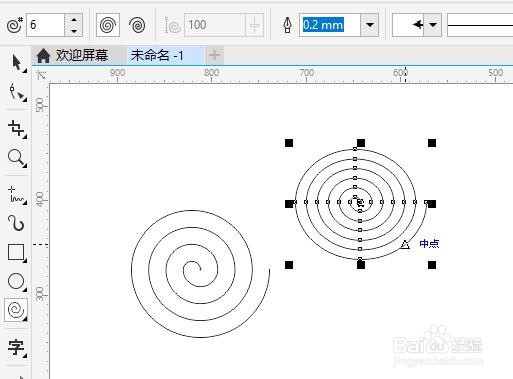Click ruler origin corner icon
Image resolution: width=513 pixels, height=379 pixels.
tap(41, 75)
